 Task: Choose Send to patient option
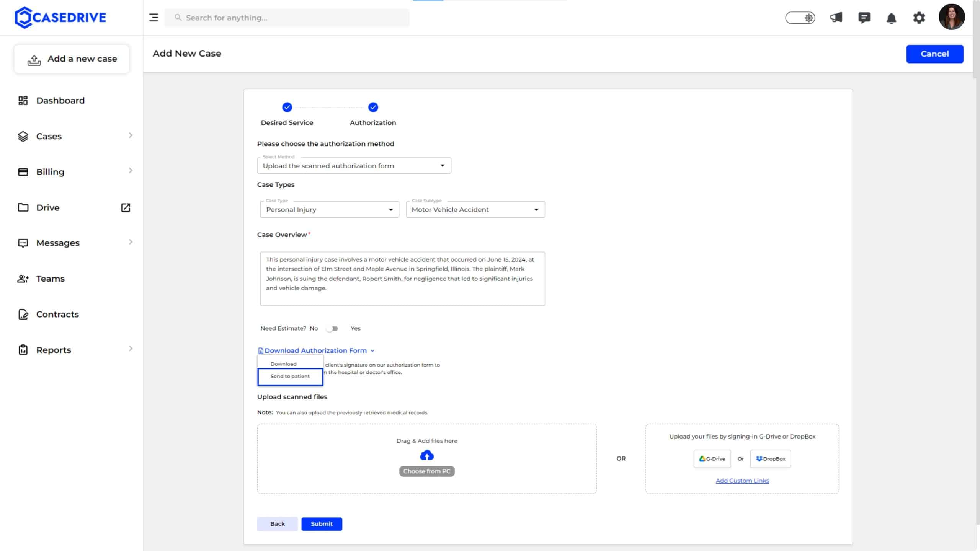click(290, 377)
